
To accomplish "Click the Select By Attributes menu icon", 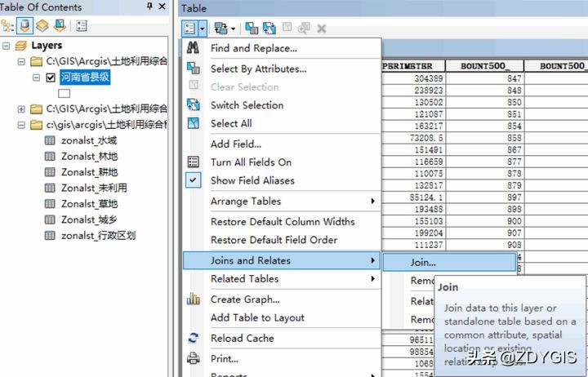I will coord(193,69).
